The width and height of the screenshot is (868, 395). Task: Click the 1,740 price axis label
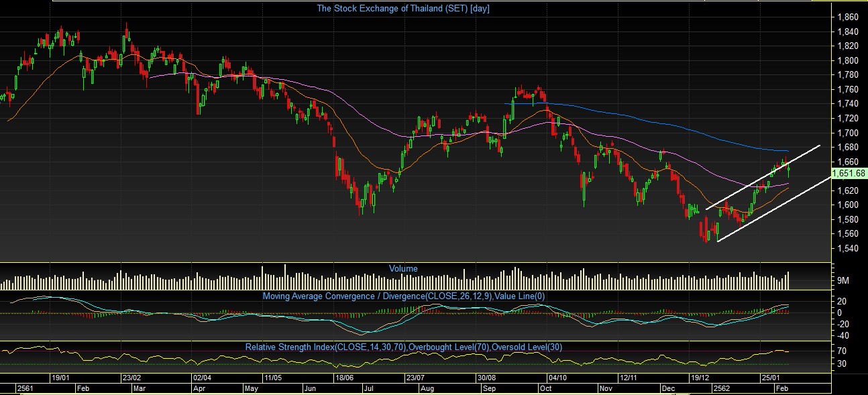[x=849, y=104]
